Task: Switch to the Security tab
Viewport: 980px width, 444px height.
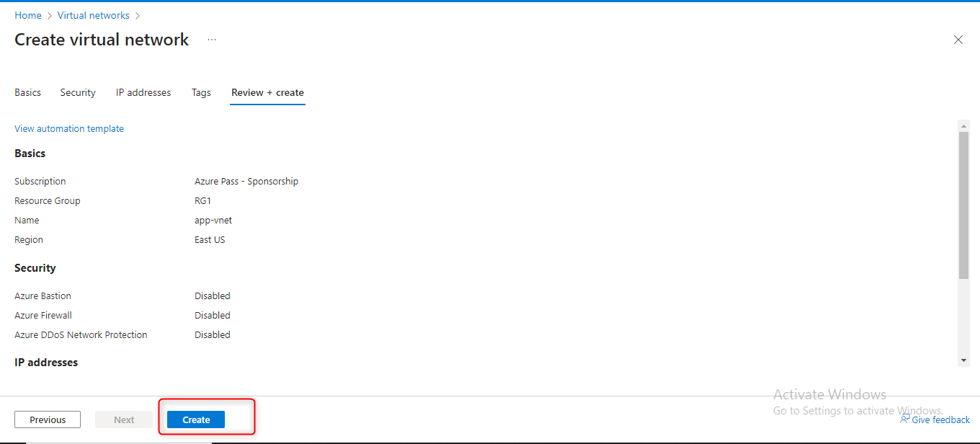Action: pyautogui.click(x=78, y=92)
